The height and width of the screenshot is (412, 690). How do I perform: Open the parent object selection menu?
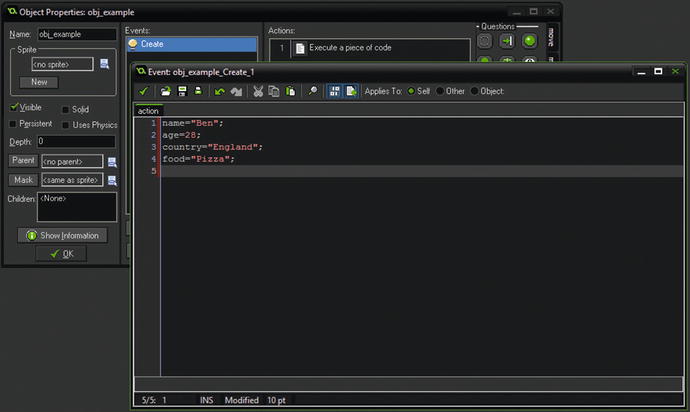tap(112, 161)
